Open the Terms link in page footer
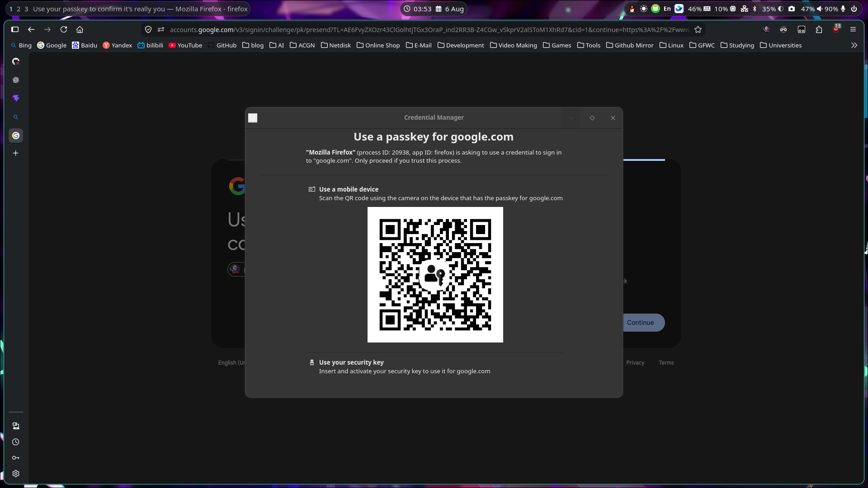The width and height of the screenshot is (868, 488). point(666,363)
